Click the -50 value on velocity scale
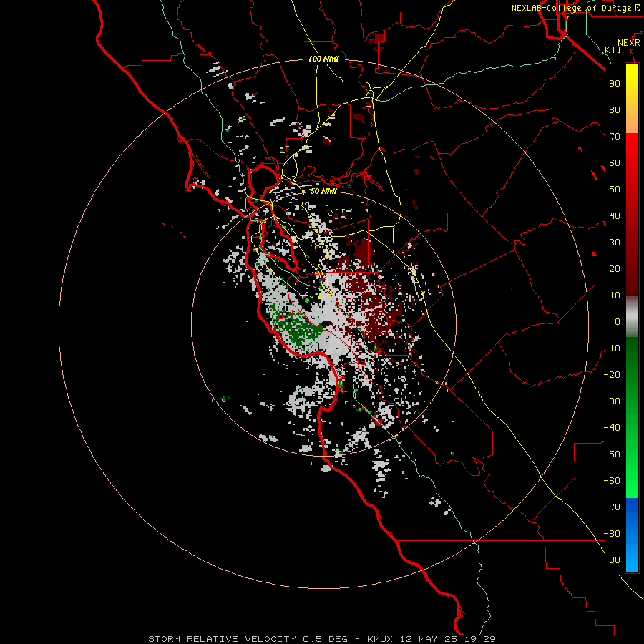This screenshot has width=644, height=644. click(612, 454)
